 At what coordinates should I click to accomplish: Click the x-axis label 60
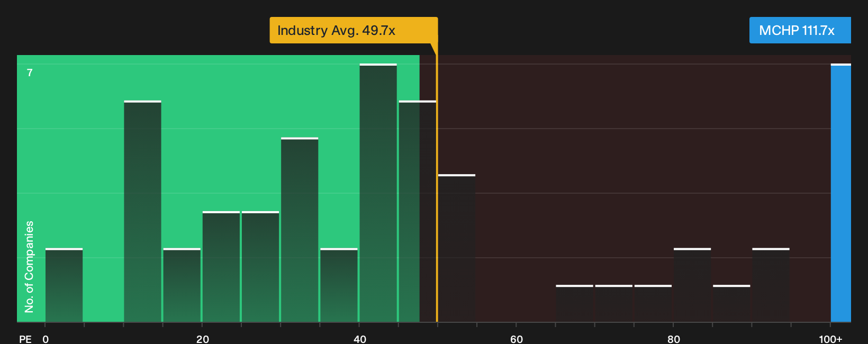[517, 339]
